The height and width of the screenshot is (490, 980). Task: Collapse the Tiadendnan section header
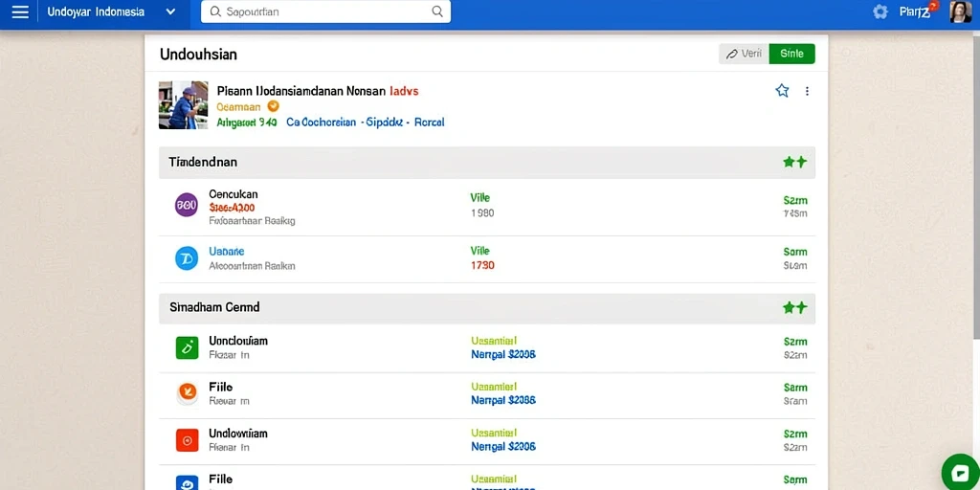click(x=487, y=163)
